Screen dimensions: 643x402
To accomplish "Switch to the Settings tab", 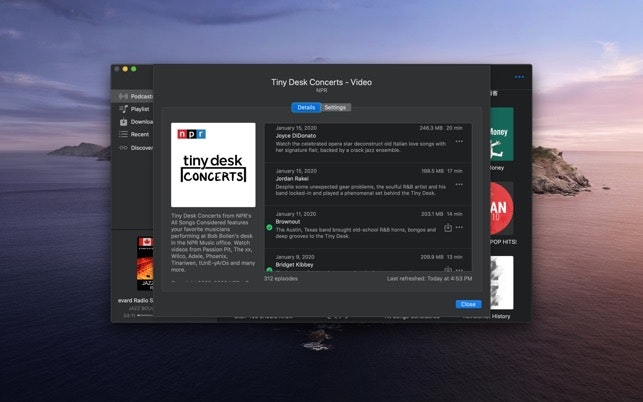I will pos(335,107).
